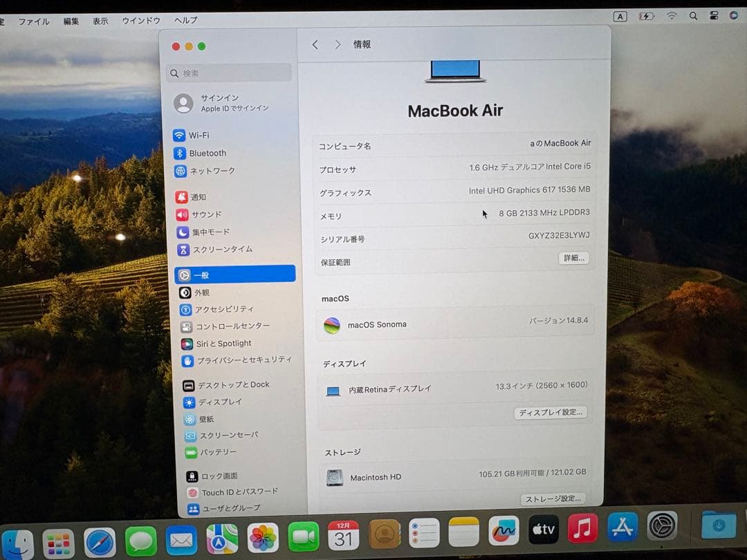Open App Store from the Dock

coord(622,527)
